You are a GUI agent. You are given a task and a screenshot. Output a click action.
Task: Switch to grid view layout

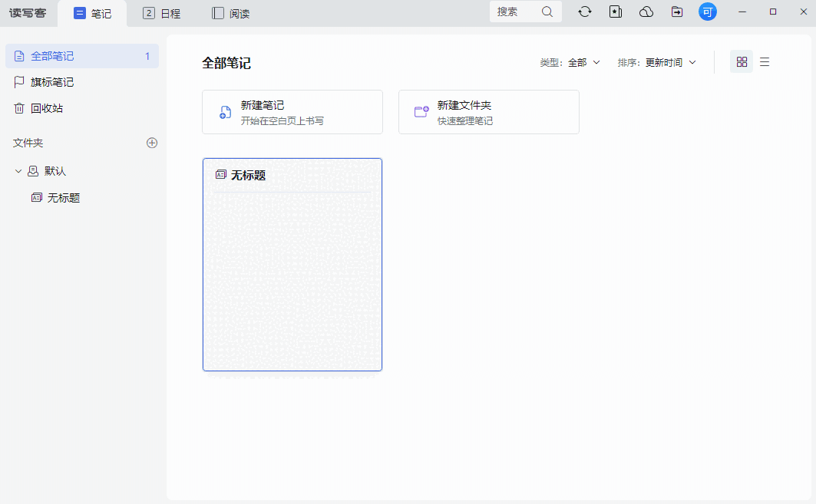(x=741, y=61)
